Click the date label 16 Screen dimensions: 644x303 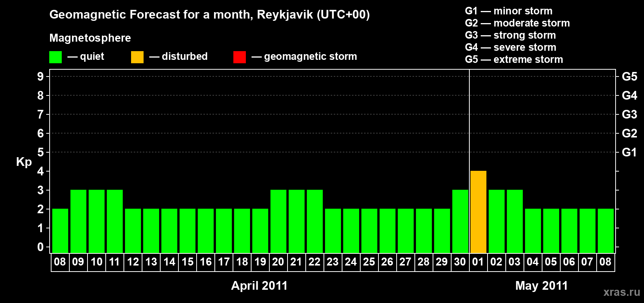coord(205,262)
